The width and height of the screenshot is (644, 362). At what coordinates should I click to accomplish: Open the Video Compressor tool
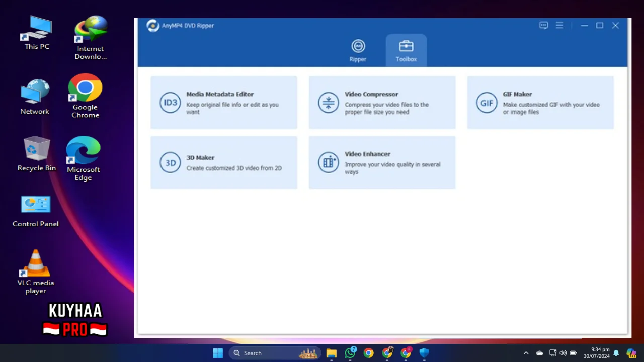point(382,103)
